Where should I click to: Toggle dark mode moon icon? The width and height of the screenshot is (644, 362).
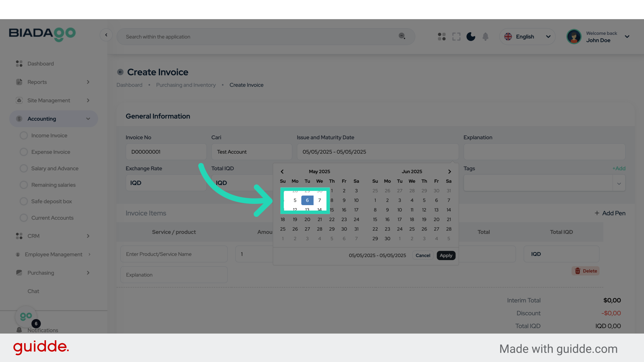[x=471, y=37]
